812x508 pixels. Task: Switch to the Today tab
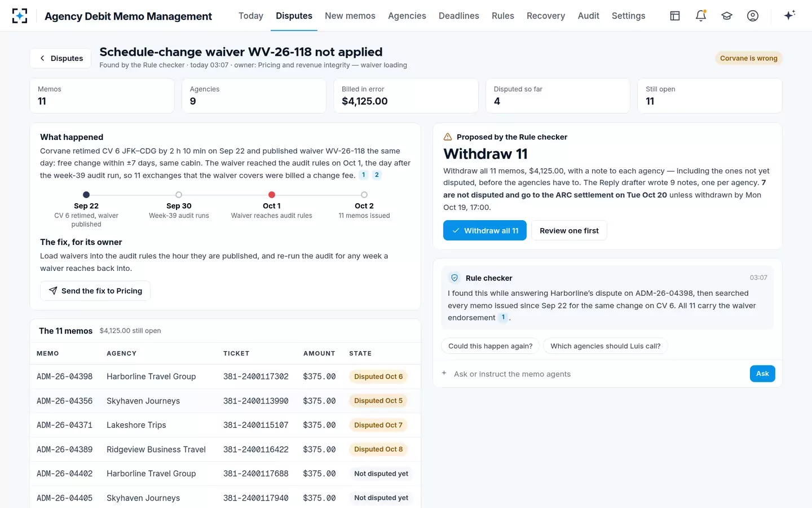pyautogui.click(x=251, y=16)
